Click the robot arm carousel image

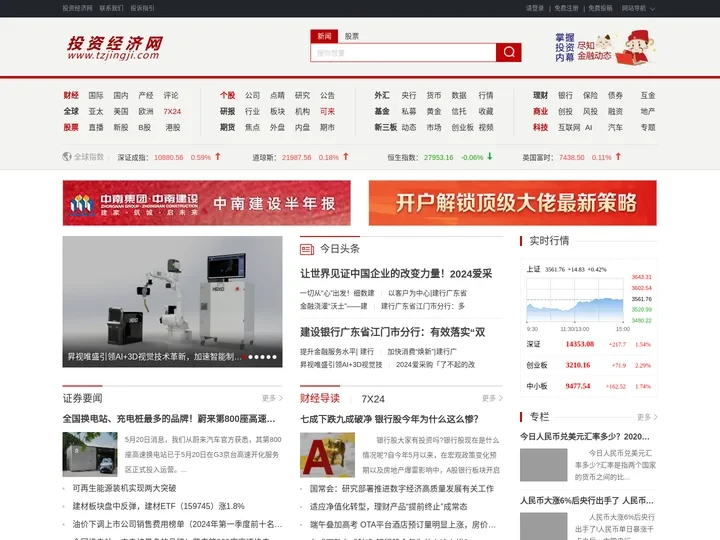[x=172, y=302]
